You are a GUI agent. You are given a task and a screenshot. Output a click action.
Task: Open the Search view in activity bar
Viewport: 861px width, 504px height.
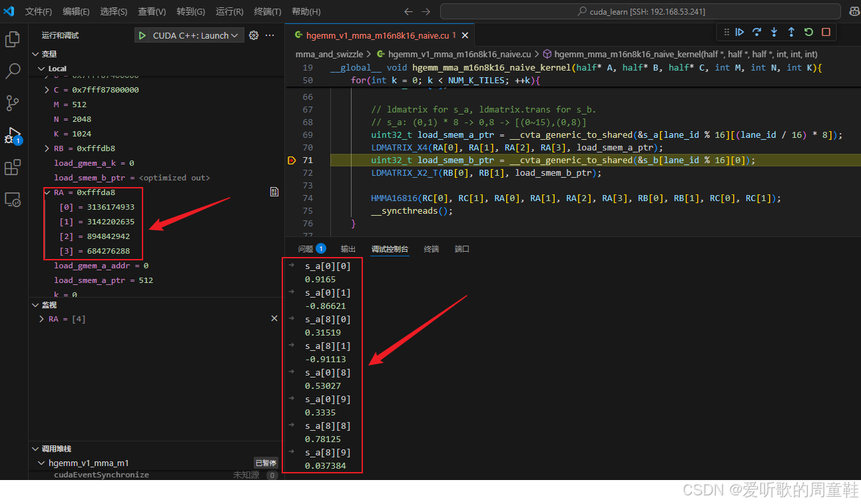pos(13,71)
